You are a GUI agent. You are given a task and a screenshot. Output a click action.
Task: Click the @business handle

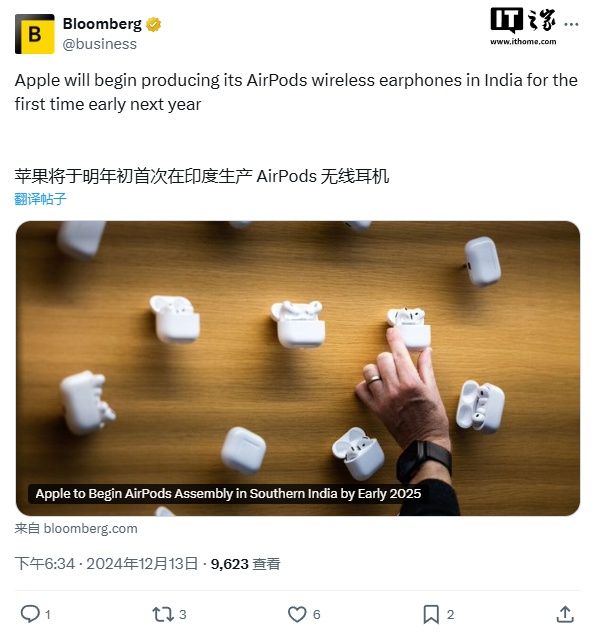point(100,44)
